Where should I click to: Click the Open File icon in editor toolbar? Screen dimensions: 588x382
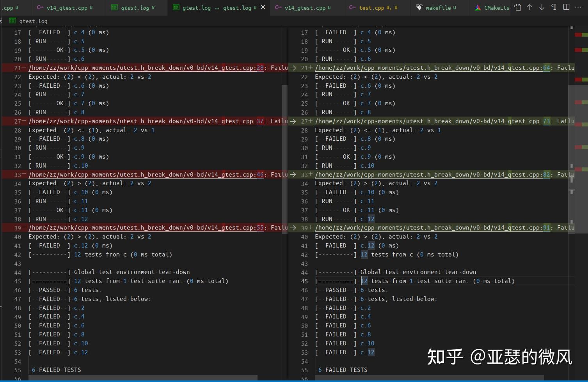pos(517,7)
